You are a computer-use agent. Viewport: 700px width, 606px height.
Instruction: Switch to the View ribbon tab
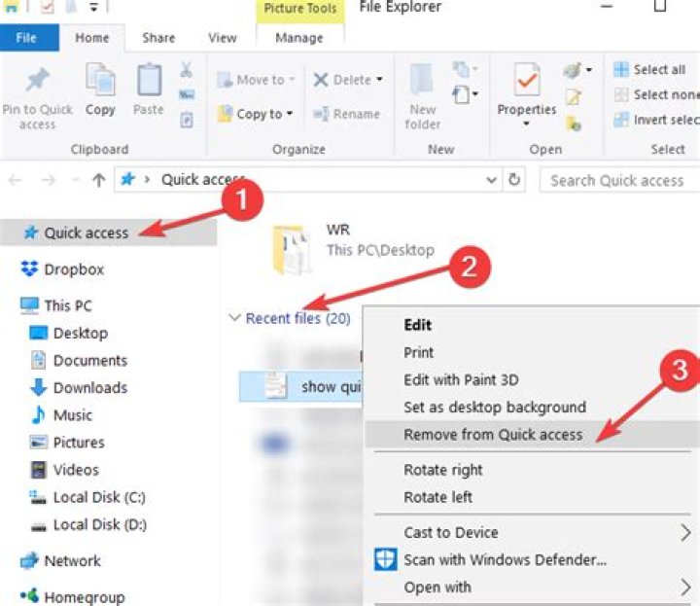point(223,38)
